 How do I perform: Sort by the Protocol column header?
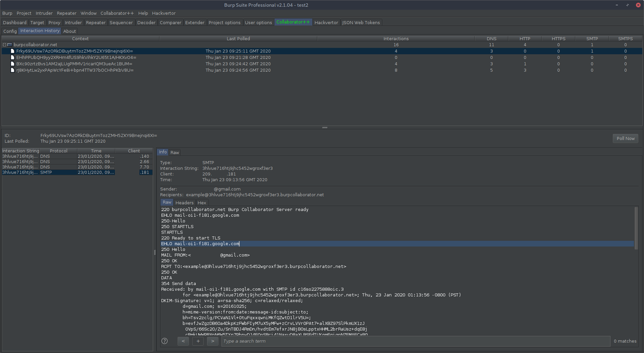[x=58, y=151]
